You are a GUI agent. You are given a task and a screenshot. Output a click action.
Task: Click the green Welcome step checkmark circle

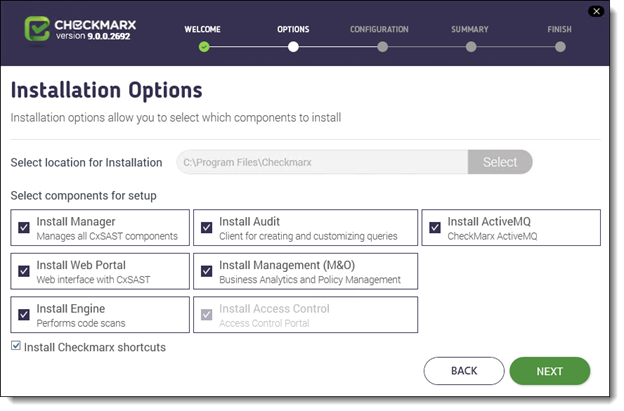tap(204, 47)
